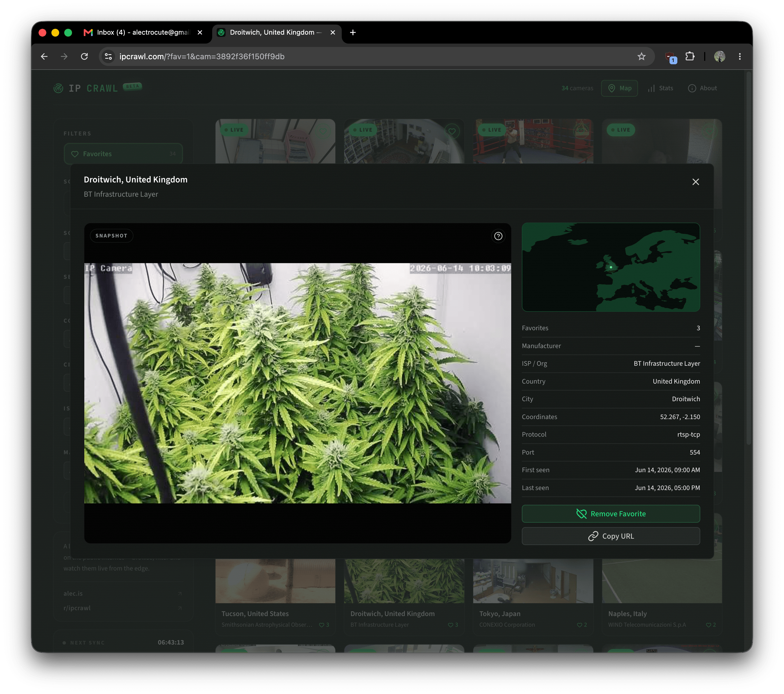Toggle the Favorites filter
Viewport: 784px width, 694px height.
pos(123,154)
